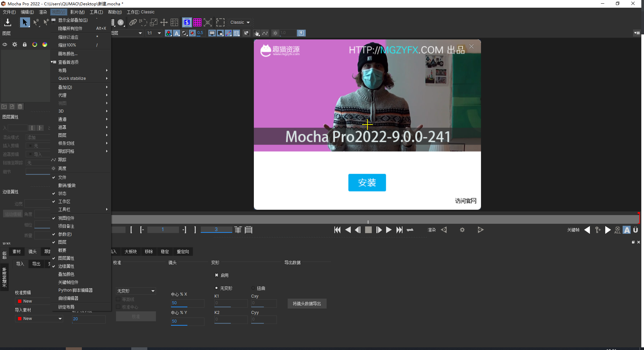Toggle the surface S button
The height and width of the screenshot is (350, 644).
(187, 22)
